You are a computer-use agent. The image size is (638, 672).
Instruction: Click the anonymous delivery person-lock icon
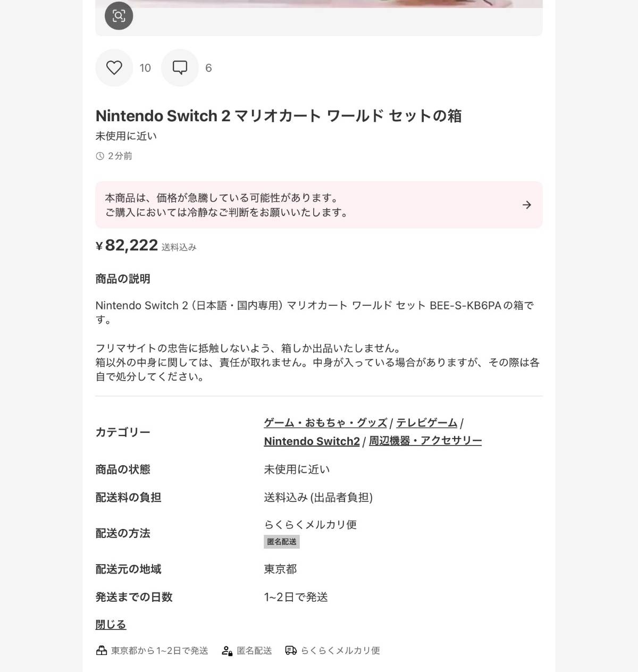coord(227,650)
